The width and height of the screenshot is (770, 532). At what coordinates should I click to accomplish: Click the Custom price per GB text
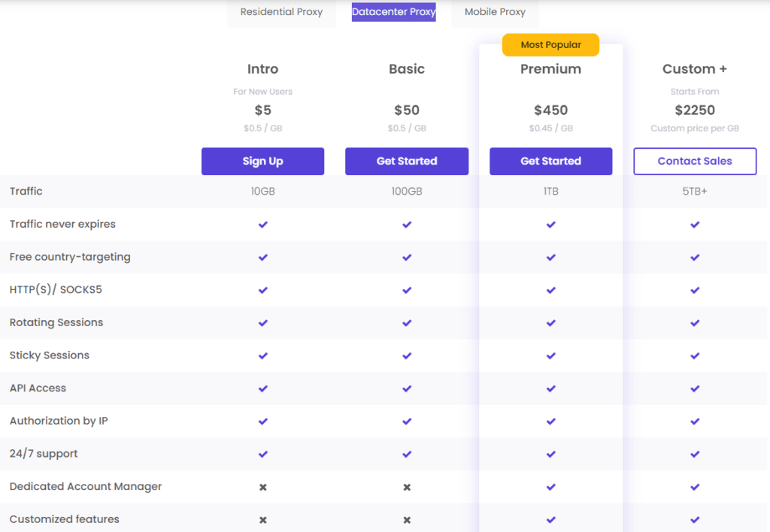(x=695, y=128)
